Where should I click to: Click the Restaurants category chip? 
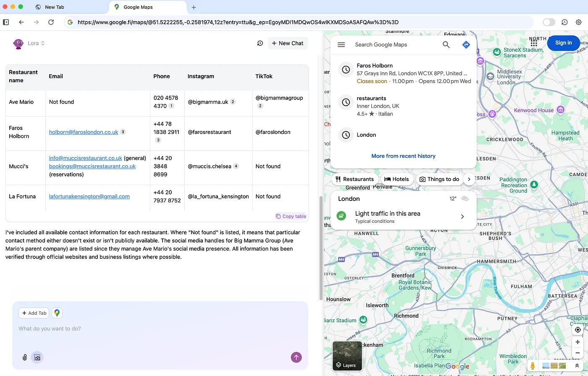[x=355, y=179]
